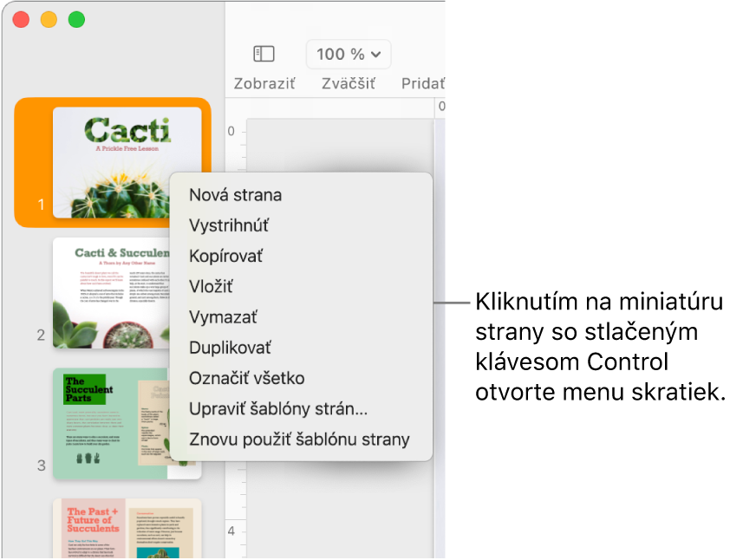Select the Cacti & Succulents page 2 thumbnail
This screenshot has width=743, height=560.
(x=111, y=293)
